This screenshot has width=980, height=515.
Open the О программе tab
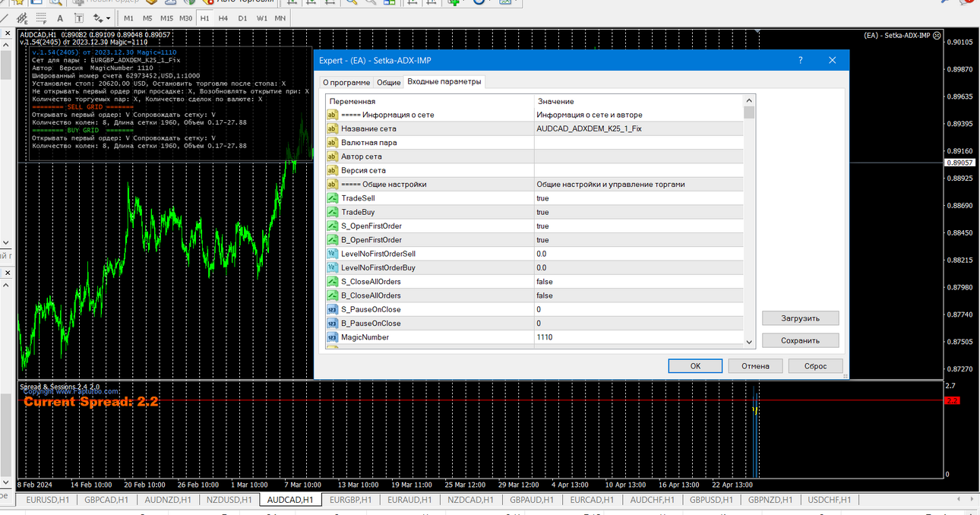point(346,82)
